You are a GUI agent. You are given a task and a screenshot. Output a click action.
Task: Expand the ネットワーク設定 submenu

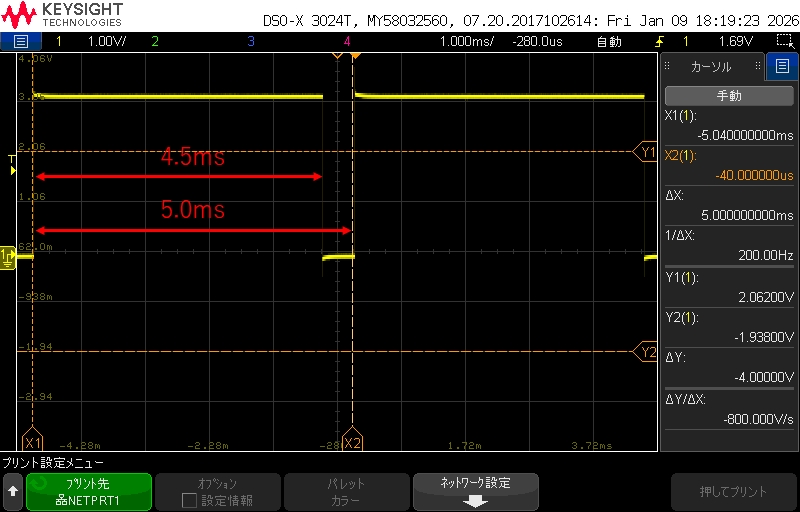pyautogui.click(x=475, y=492)
